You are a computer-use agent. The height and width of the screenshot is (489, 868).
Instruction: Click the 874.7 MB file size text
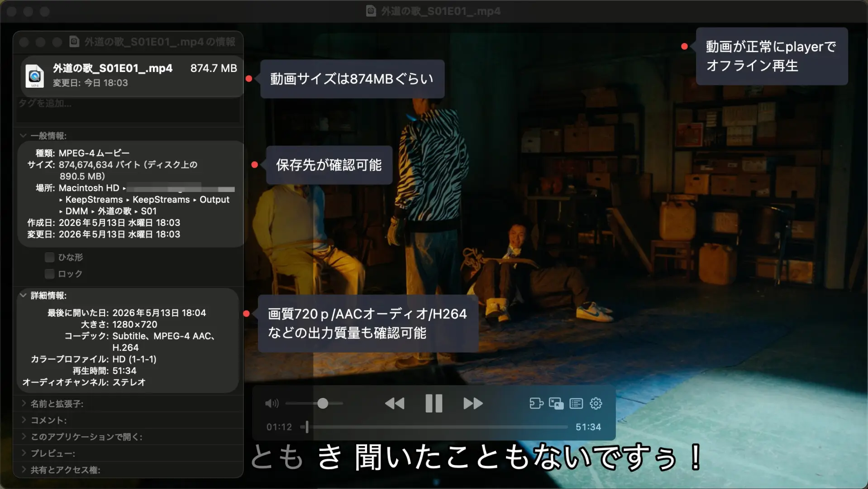coord(214,68)
